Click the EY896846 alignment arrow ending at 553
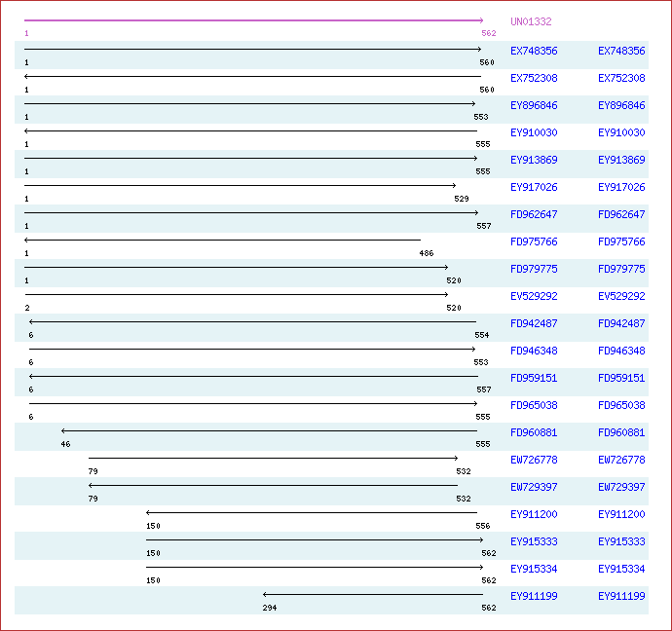 click(x=249, y=103)
